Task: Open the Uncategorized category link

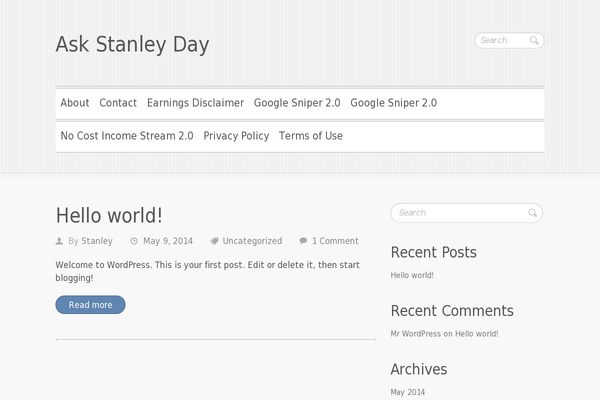Action: click(x=252, y=241)
